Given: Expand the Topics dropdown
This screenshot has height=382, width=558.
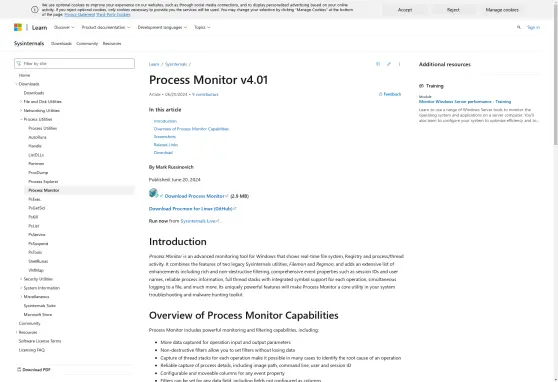Looking at the screenshot, I should [202, 27].
